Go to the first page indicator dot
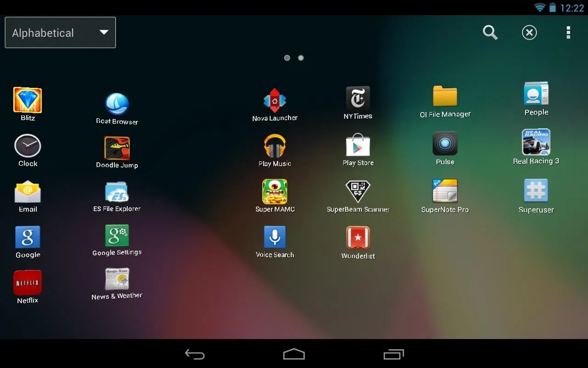Image resolution: width=588 pixels, height=368 pixels. [x=287, y=58]
